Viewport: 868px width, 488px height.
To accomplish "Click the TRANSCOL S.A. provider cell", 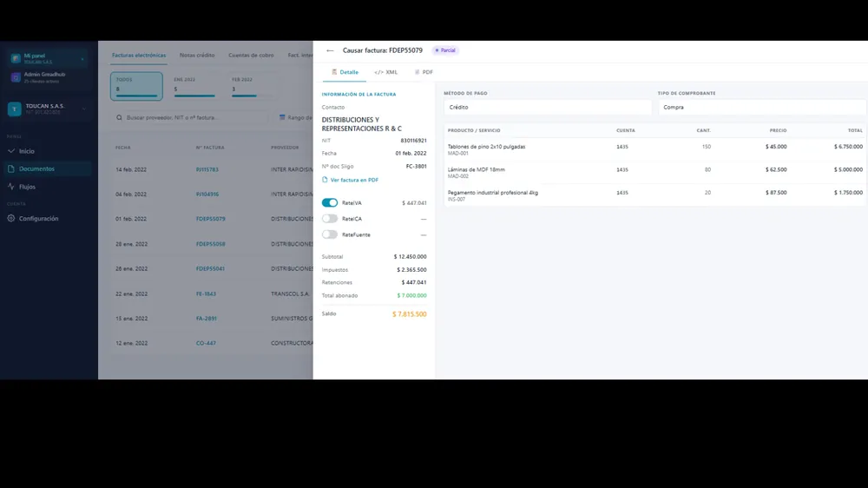I will pyautogui.click(x=290, y=294).
